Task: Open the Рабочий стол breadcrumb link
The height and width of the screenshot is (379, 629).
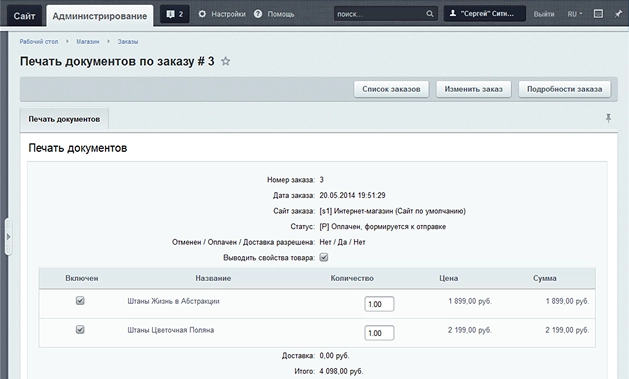Action: point(39,42)
